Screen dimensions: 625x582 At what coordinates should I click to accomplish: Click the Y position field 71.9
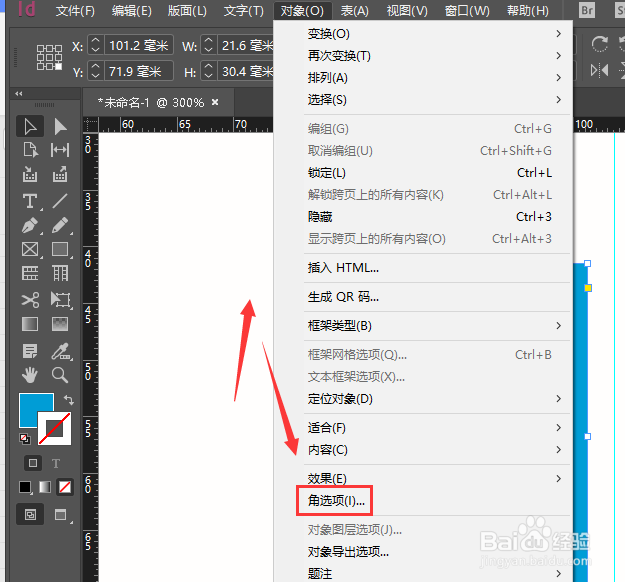[138, 71]
